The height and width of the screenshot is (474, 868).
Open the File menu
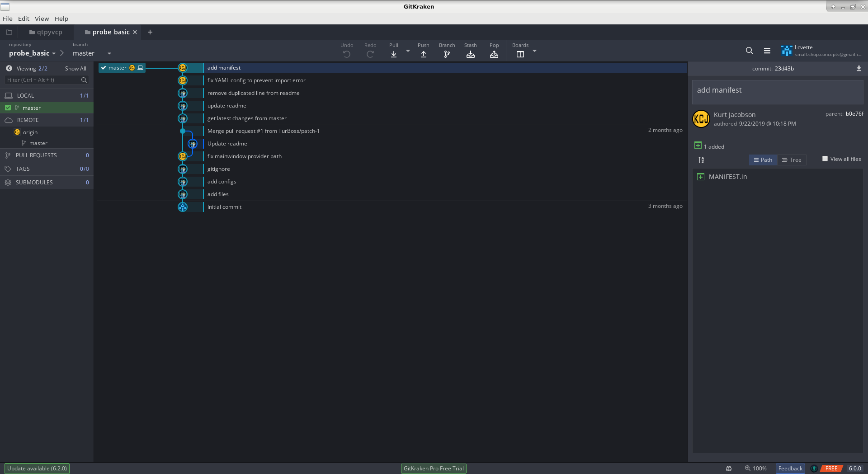point(8,19)
